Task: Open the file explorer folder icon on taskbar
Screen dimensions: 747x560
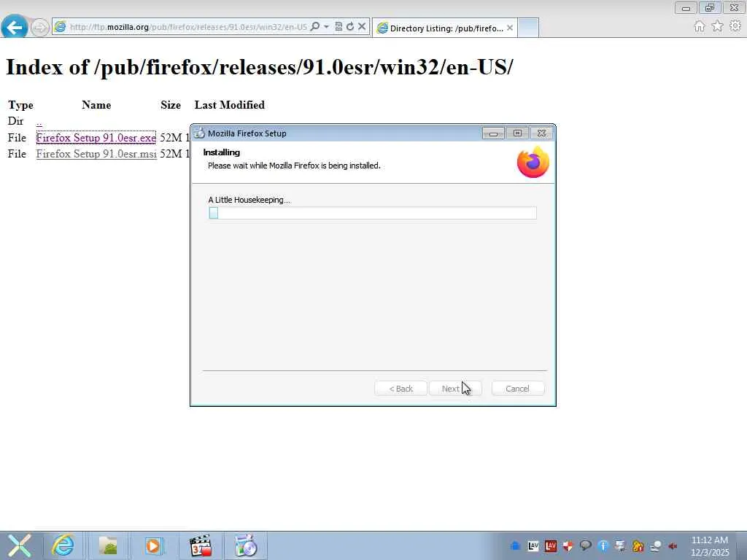Action: (x=108, y=545)
